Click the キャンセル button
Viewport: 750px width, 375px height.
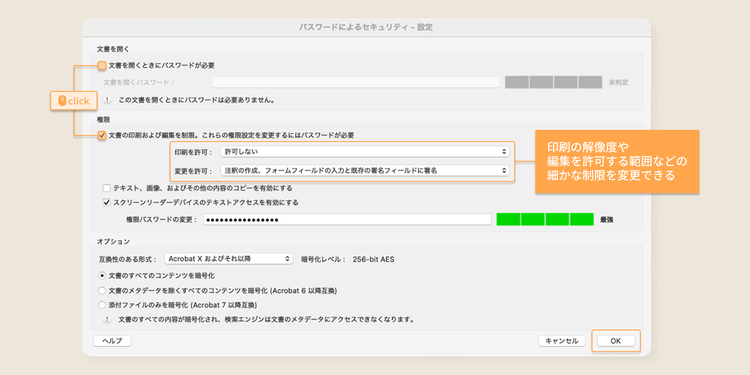tap(562, 341)
